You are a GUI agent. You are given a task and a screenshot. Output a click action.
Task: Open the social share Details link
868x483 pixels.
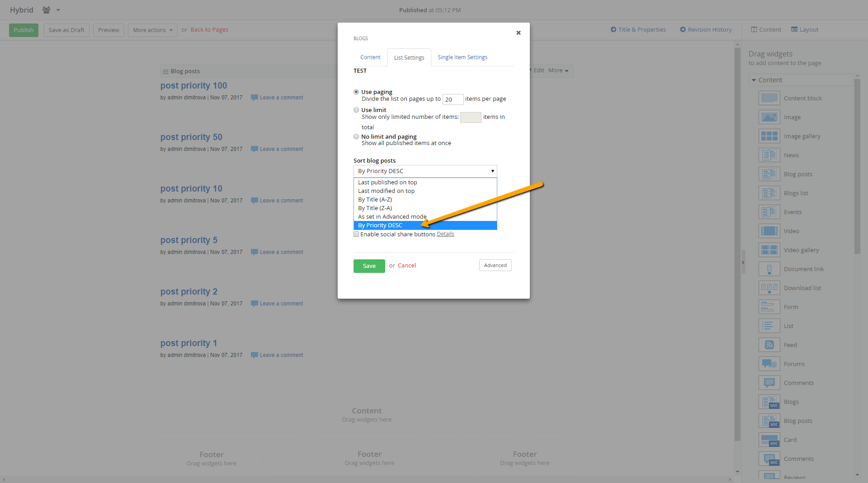tap(445, 234)
